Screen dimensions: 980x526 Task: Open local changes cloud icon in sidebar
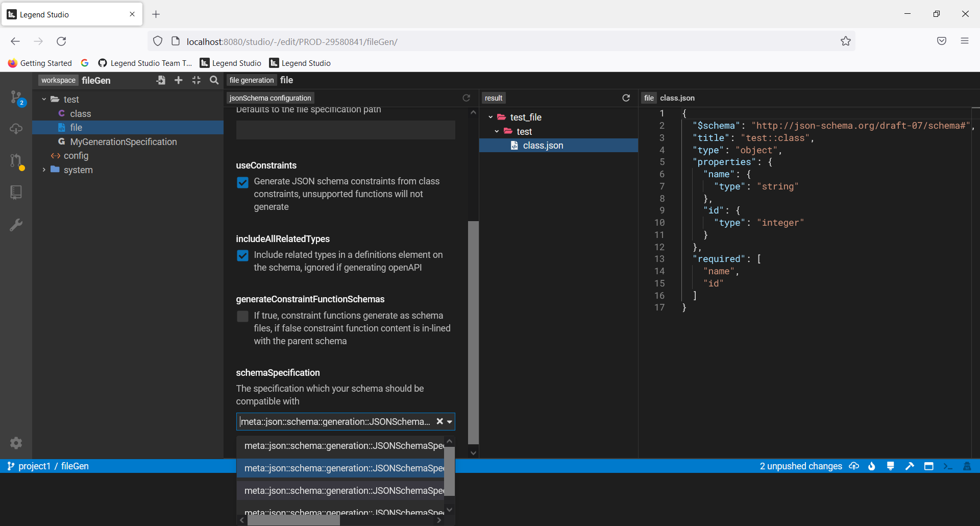(x=16, y=129)
